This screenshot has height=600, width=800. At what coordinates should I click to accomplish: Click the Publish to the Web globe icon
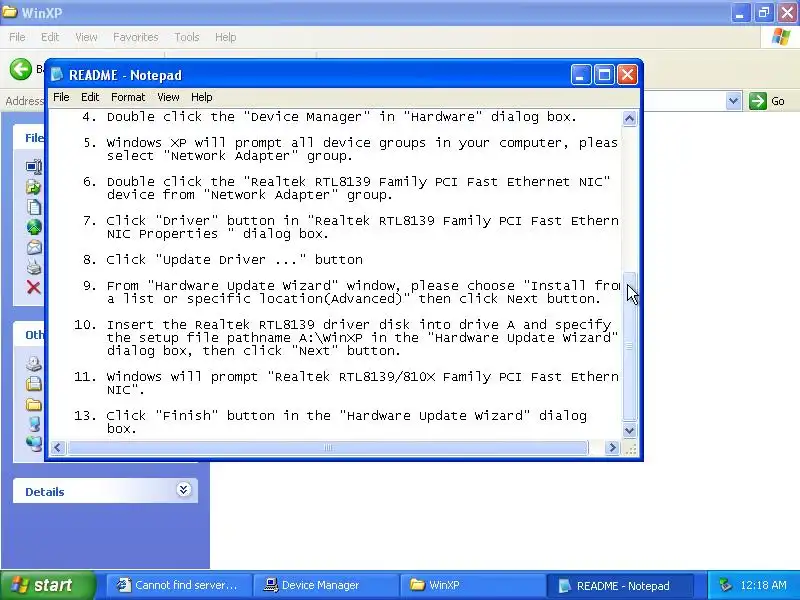pos(34,227)
